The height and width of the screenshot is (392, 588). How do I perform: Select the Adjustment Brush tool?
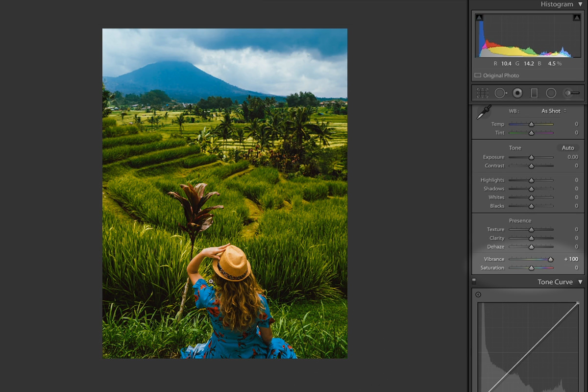click(571, 93)
